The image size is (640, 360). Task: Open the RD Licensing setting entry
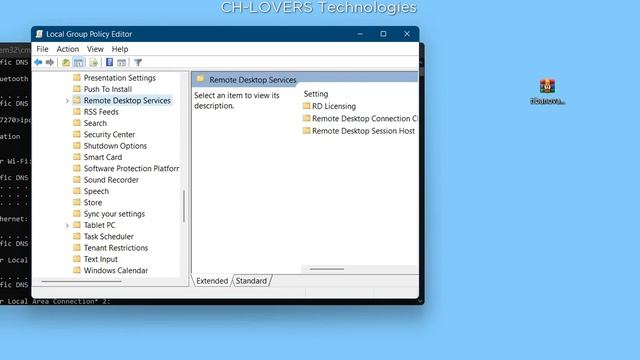coord(333,106)
